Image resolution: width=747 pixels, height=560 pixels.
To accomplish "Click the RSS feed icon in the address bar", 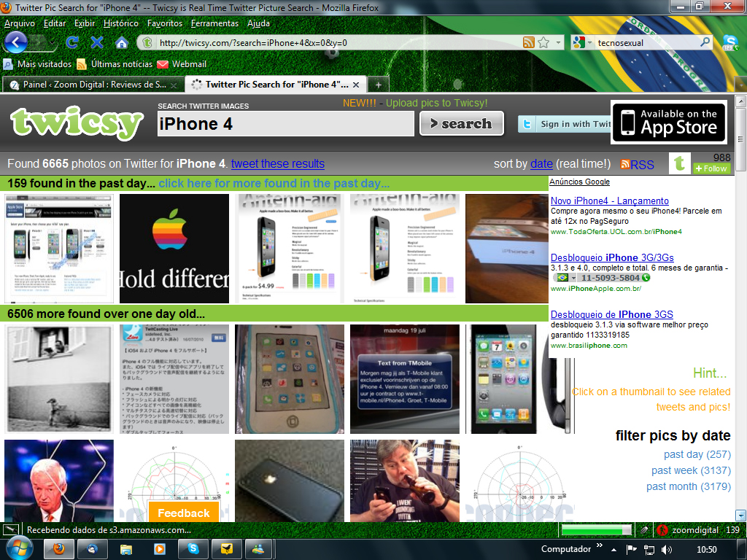I will [x=528, y=42].
